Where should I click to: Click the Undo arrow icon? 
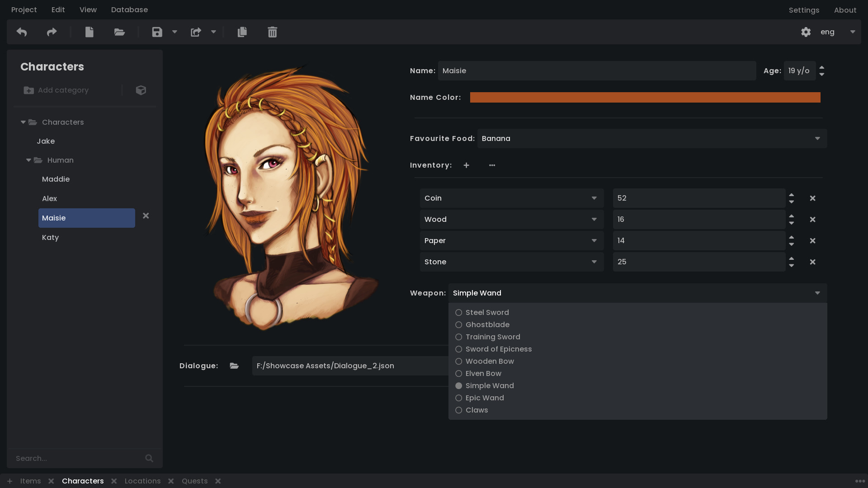pyautogui.click(x=21, y=32)
